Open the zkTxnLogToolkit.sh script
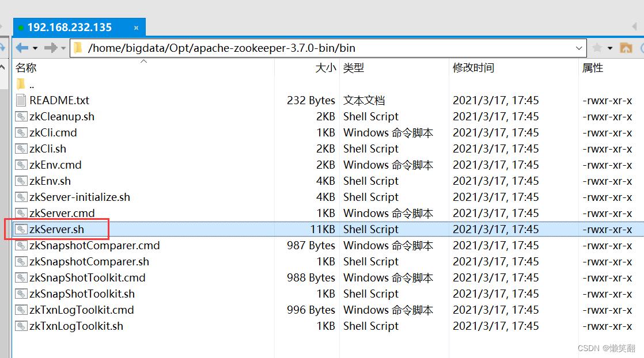Viewport: 644px width, 358px height. coord(69,326)
